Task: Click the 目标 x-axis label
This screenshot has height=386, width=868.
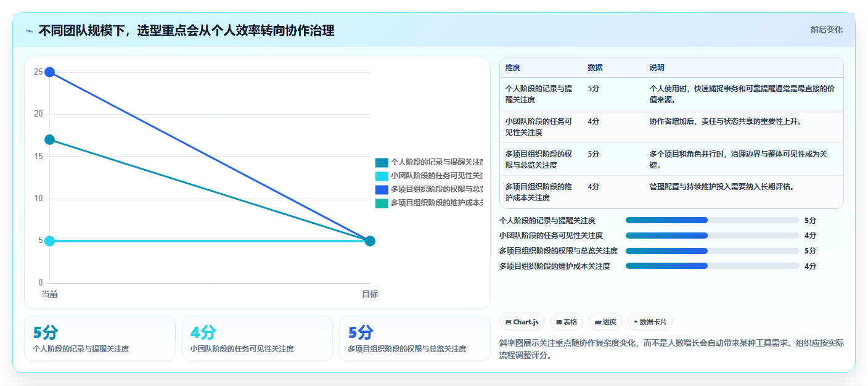Action: click(370, 294)
